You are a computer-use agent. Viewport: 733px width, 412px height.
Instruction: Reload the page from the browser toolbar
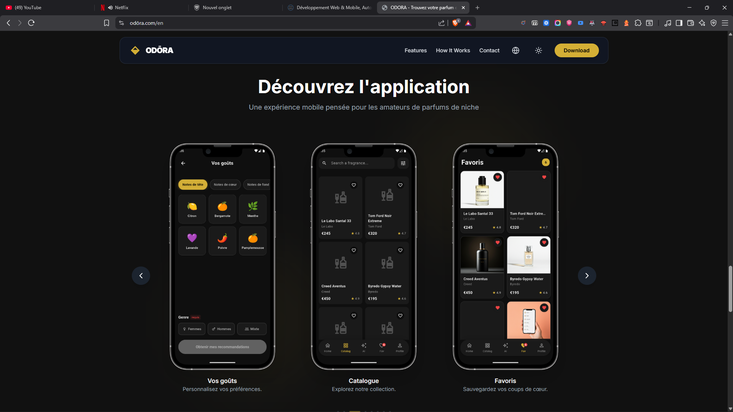click(x=31, y=22)
